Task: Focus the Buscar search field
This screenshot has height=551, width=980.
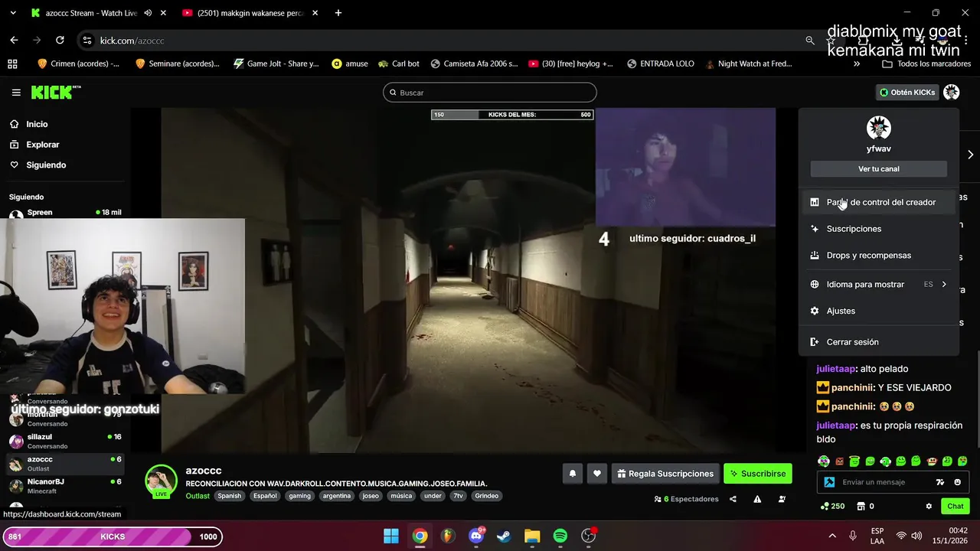Action: pyautogui.click(x=490, y=93)
